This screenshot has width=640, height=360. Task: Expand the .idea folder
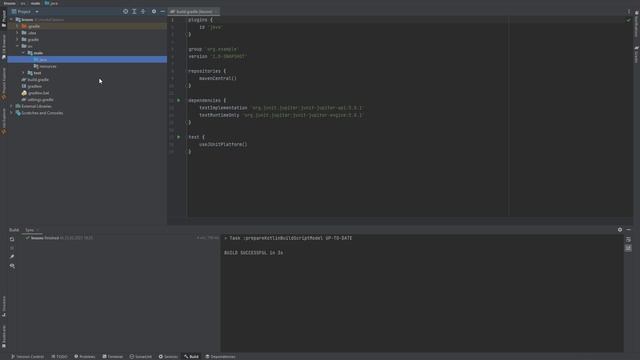tap(18, 33)
